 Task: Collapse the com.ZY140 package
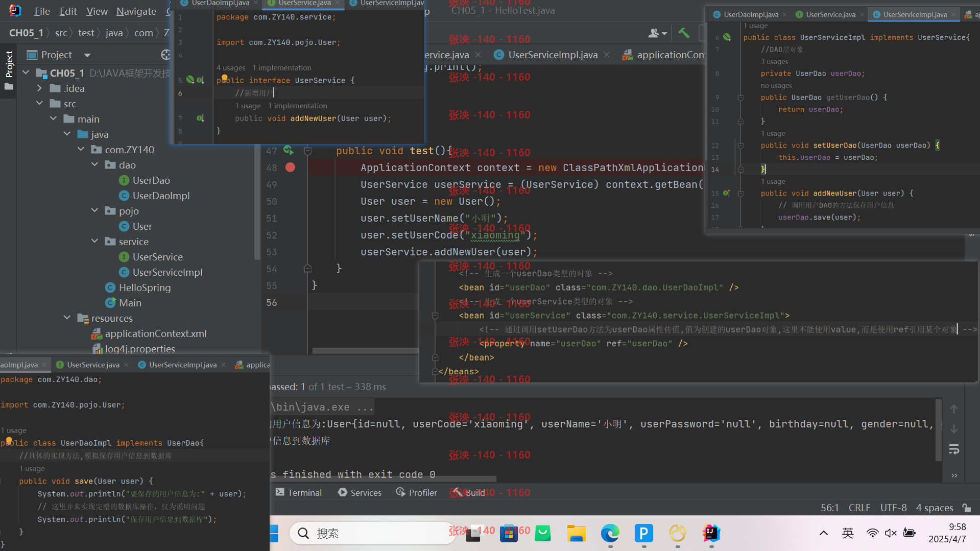pos(81,150)
